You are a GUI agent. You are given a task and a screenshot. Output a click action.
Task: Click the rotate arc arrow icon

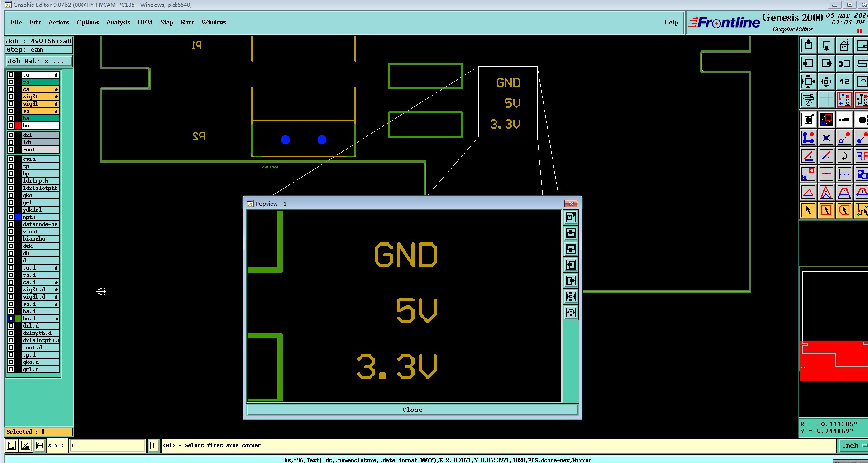point(844,156)
